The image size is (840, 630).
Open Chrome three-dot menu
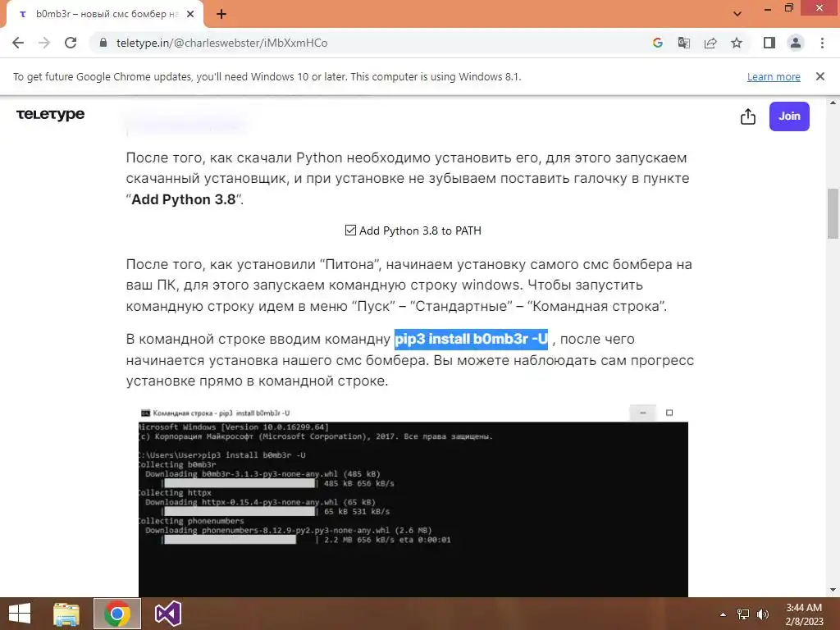(822, 43)
